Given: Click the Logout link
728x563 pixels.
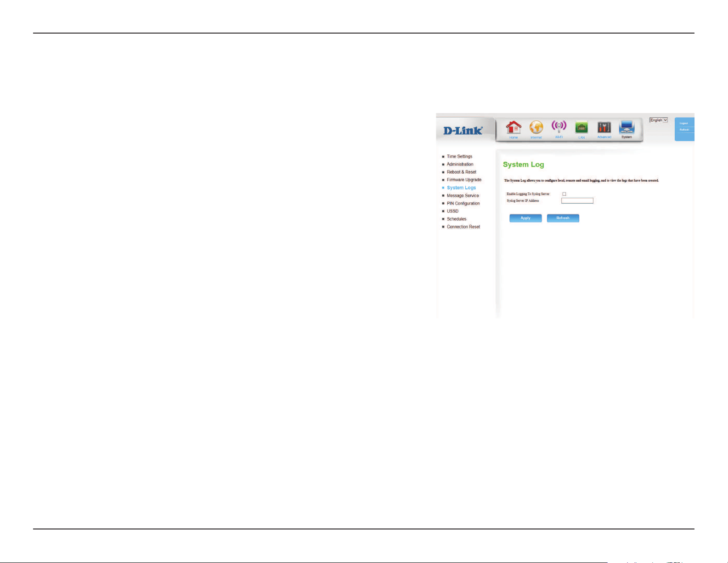Looking at the screenshot, I should [x=683, y=123].
